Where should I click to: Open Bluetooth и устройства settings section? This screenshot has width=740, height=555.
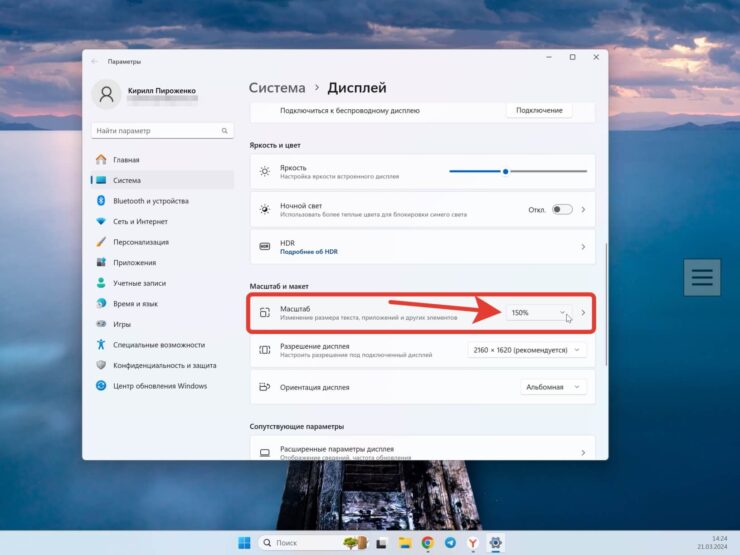150,201
